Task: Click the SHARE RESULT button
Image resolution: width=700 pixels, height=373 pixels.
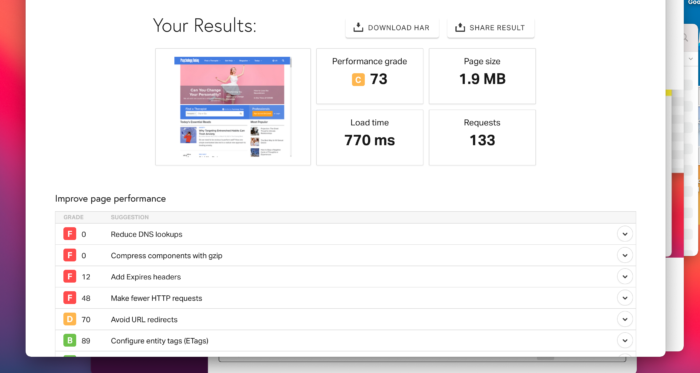Action: [x=491, y=28]
